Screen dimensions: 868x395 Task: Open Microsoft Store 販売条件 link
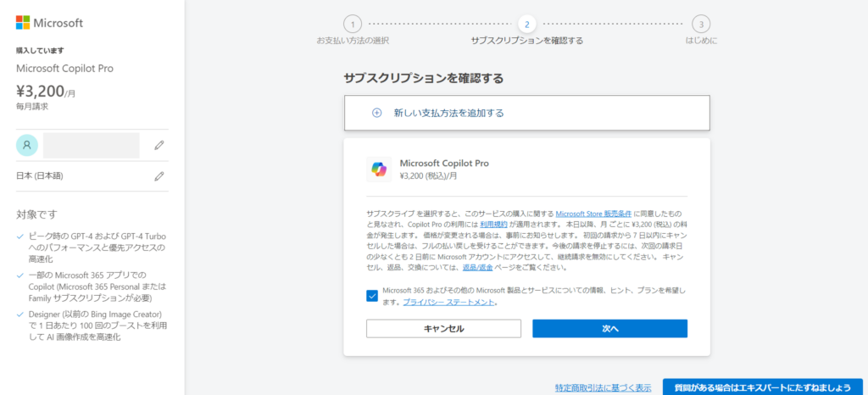[593, 214]
